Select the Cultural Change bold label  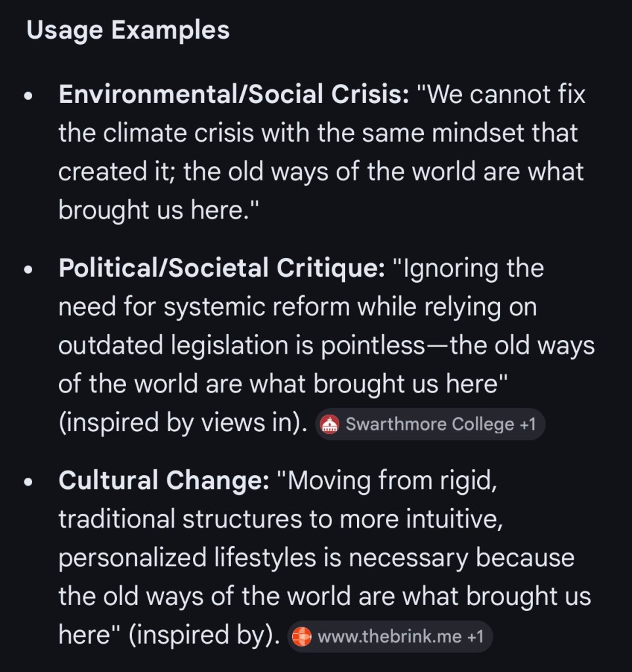163,481
